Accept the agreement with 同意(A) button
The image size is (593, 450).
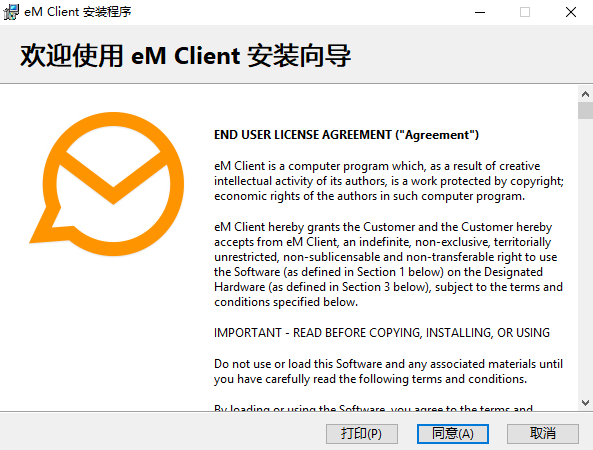click(453, 433)
